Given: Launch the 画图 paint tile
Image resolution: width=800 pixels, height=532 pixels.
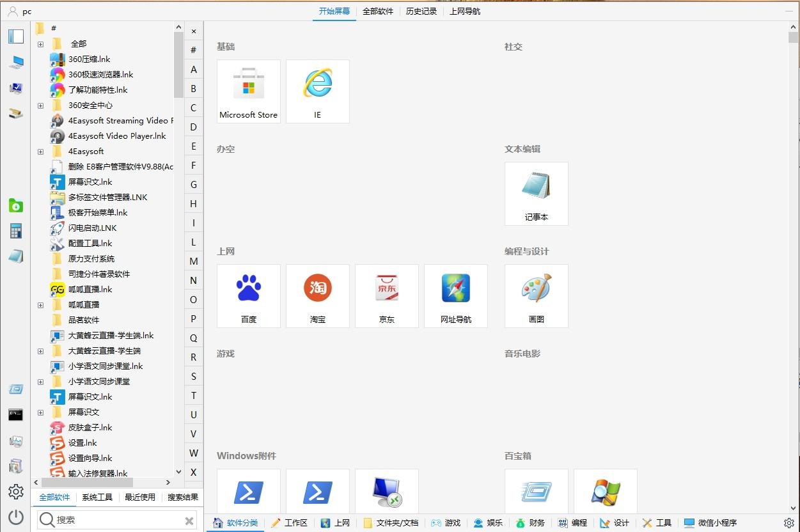Looking at the screenshot, I should click(537, 296).
